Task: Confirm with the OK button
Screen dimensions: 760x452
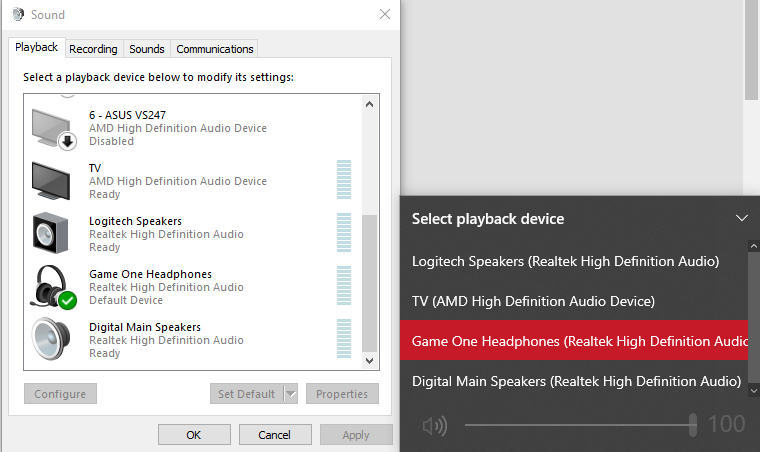Action: 194,435
